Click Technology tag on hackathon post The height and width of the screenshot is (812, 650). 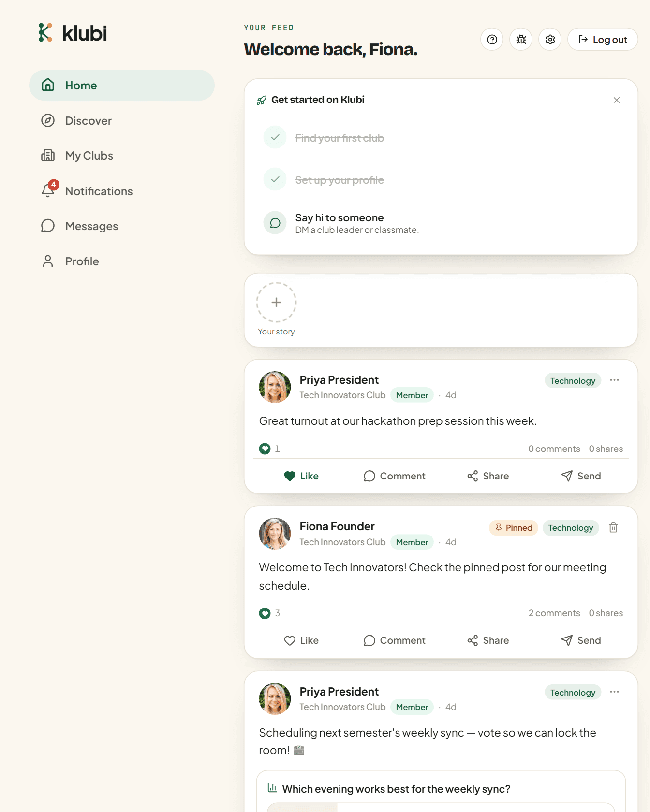point(573,381)
